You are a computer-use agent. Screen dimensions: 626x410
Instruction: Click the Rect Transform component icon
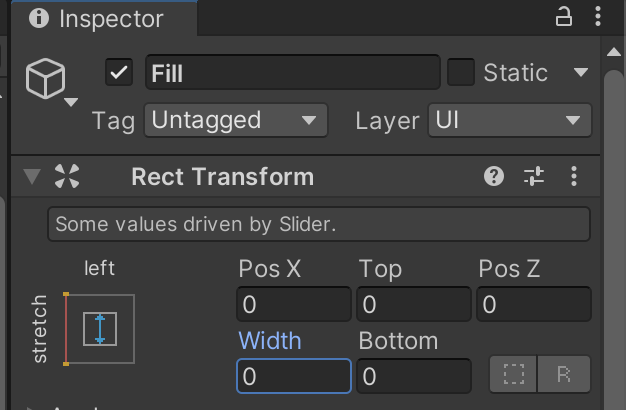click(67, 177)
